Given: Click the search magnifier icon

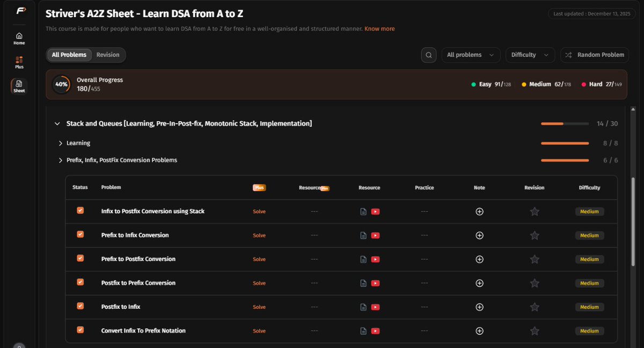Looking at the screenshot, I should pyautogui.click(x=429, y=55).
